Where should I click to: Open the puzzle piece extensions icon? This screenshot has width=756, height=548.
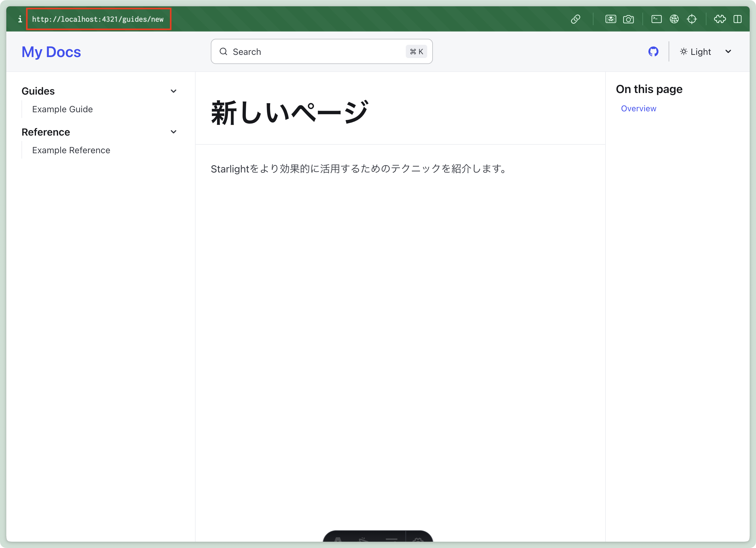click(720, 19)
